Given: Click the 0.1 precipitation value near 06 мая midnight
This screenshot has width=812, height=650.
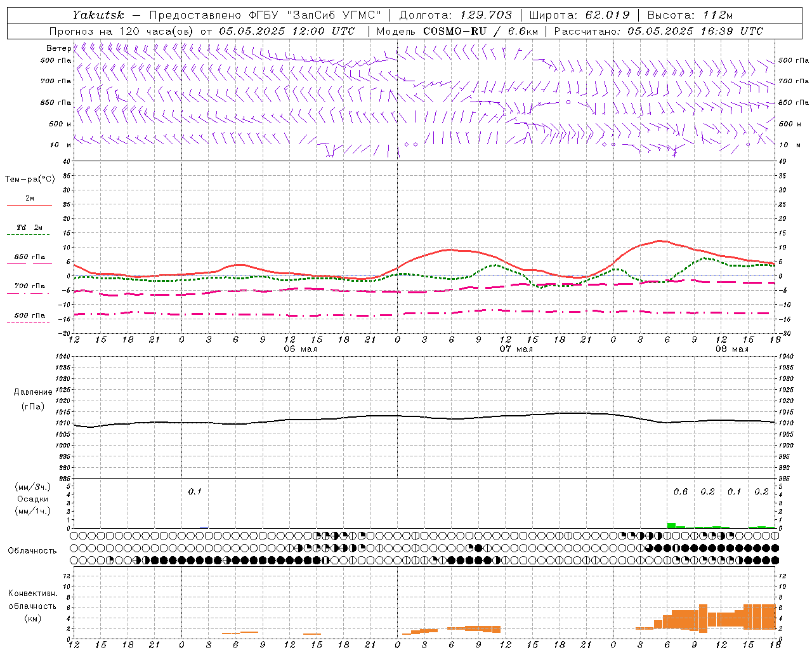Looking at the screenshot, I should [x=195, y=492].
